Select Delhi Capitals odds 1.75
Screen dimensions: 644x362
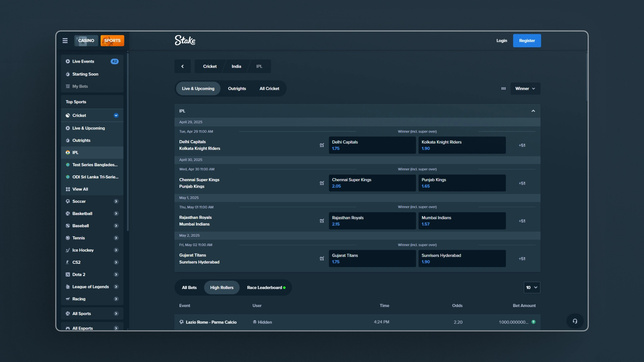point(372,145)
